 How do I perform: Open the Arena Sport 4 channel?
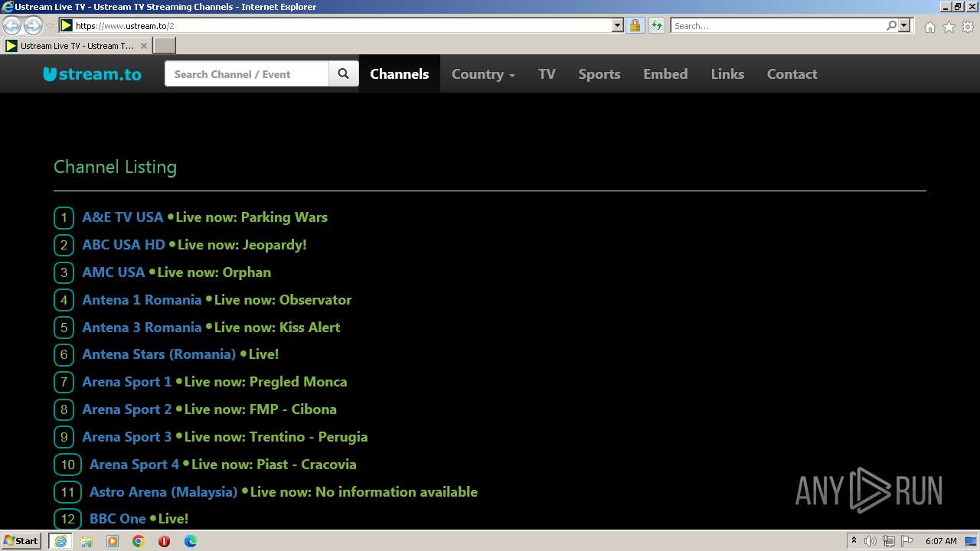point(134,465)
